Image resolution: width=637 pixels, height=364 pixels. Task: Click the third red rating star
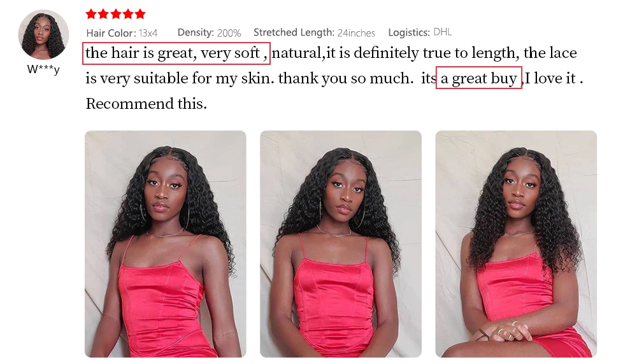[x=116, y=14]
